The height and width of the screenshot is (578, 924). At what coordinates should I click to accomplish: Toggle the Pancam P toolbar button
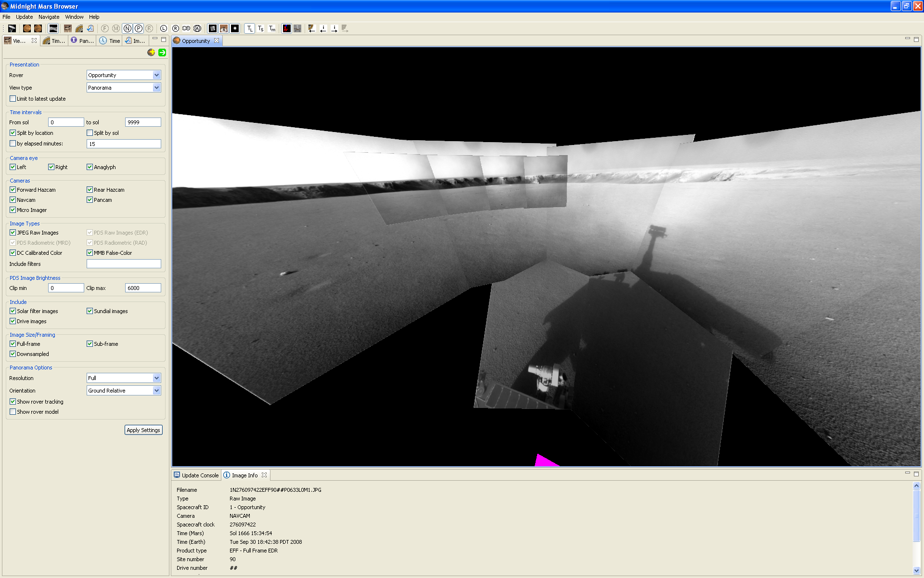click(139, 28)
